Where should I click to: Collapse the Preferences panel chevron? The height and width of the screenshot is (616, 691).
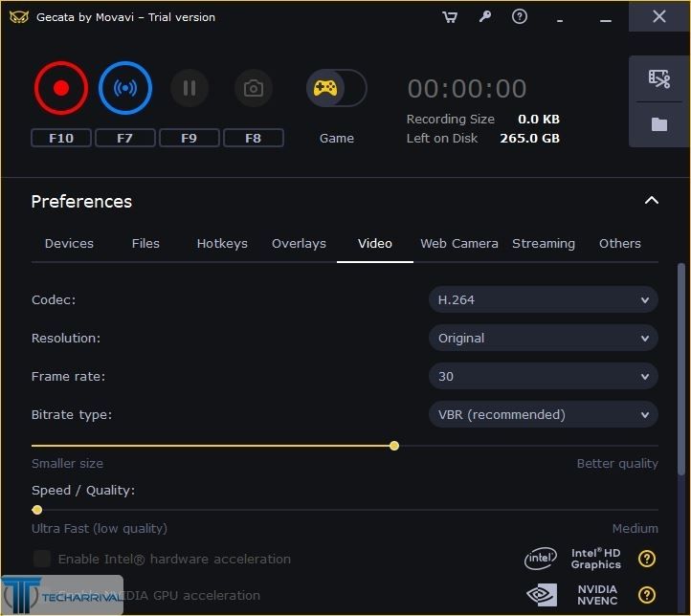tap(652, 201)
